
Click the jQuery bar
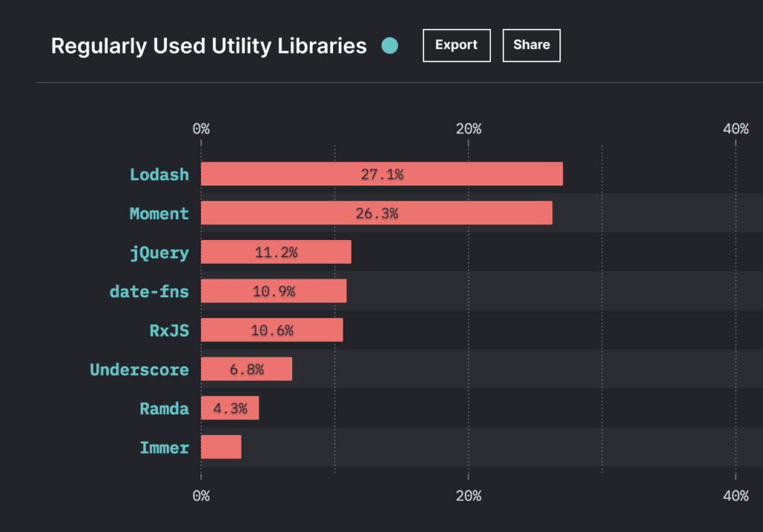click(x=274, y=252)
